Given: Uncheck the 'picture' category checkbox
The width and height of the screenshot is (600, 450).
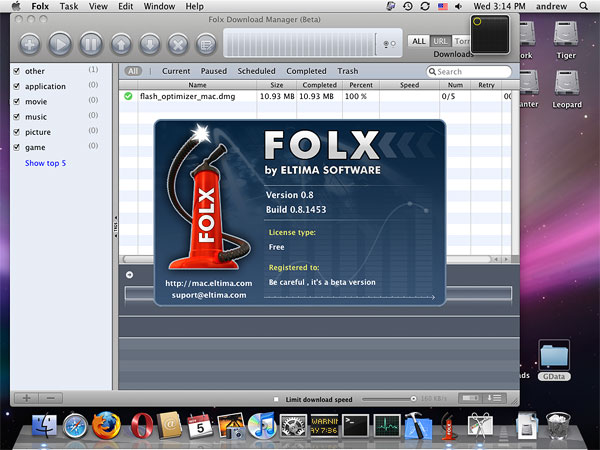Looking at the screenshot, I should [16, 132].
